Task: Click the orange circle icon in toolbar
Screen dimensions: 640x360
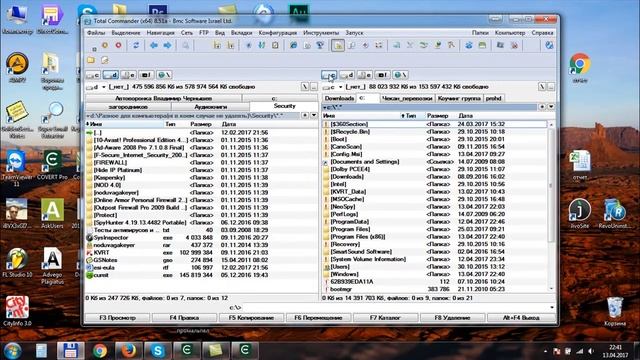Action: [x=105, y=45]
